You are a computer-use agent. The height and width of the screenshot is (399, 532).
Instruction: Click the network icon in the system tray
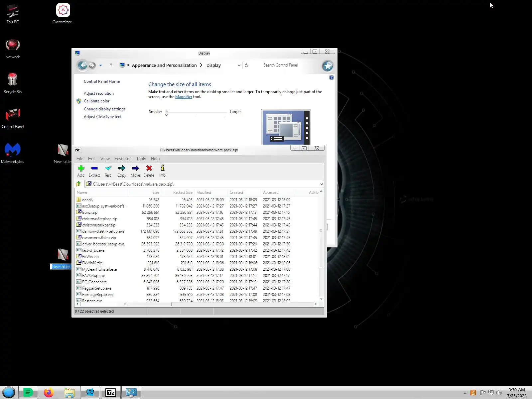tap(491, 393)
